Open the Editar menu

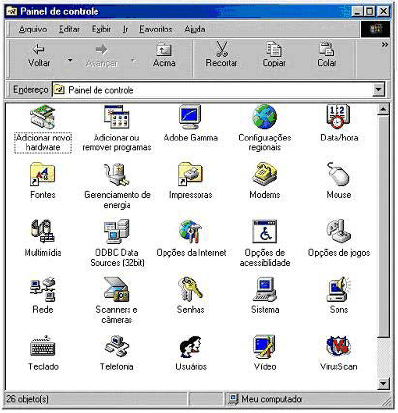[x=69, y=29]
